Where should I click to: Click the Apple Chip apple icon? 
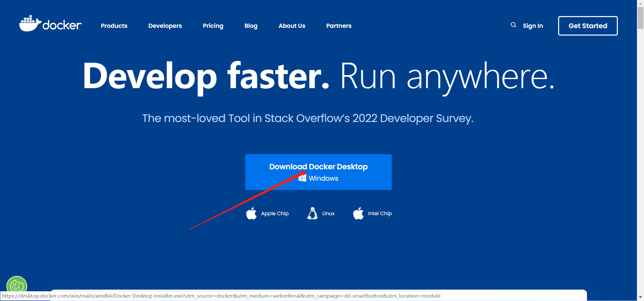point(251,213)
